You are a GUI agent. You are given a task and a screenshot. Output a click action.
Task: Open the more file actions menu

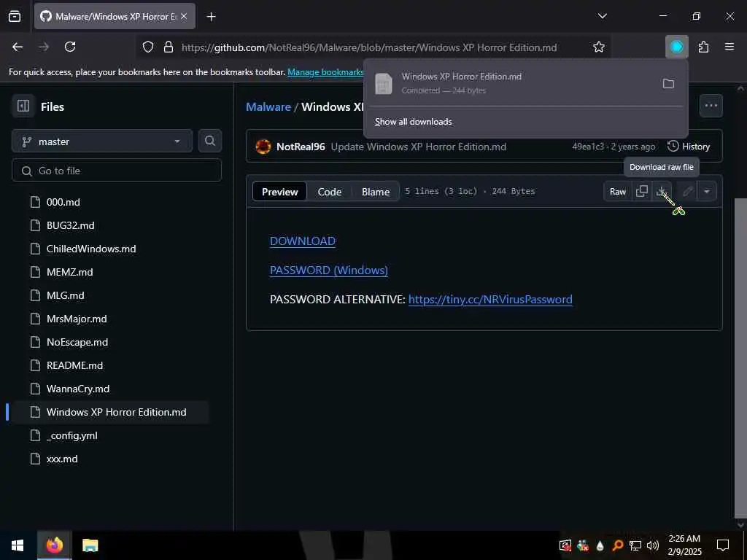pyautogui.click(x=711, y=106)
